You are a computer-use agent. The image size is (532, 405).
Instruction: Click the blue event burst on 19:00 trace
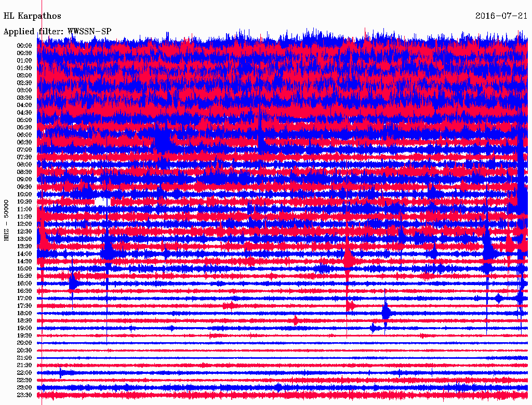tap(374, 328)
